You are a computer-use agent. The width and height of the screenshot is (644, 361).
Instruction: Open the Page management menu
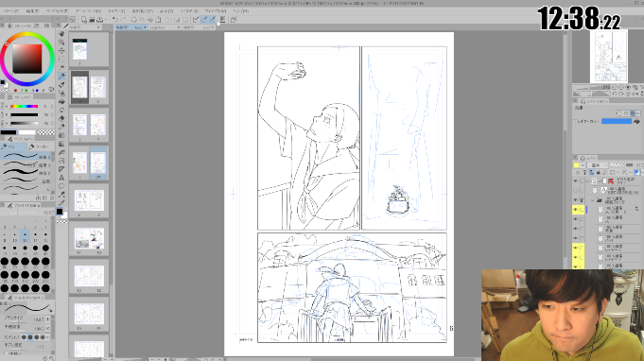click(57, 11)
